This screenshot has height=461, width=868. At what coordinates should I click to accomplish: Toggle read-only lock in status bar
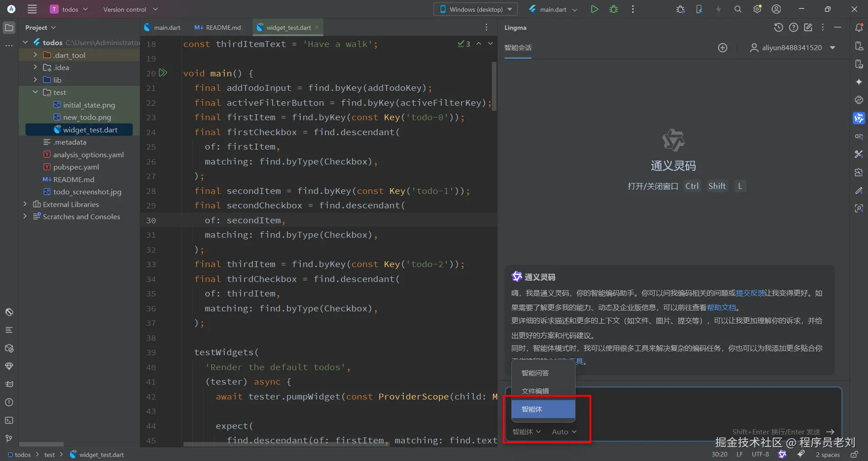[854, 454]
